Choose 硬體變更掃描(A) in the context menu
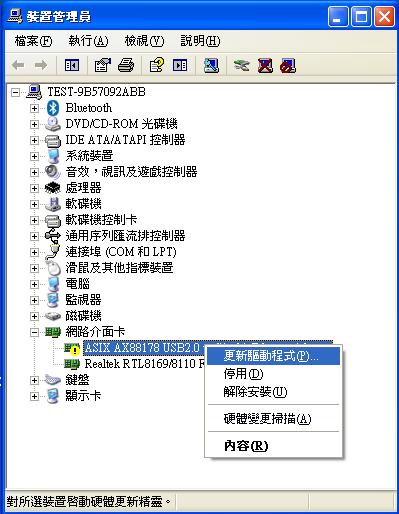Viewport: 399px width, 514px height. pos(273,419)
